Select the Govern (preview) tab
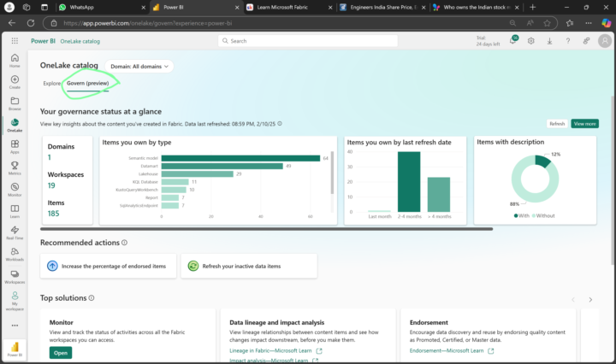The height and width of the screenshot is (364, 616). tap(87, 83)
